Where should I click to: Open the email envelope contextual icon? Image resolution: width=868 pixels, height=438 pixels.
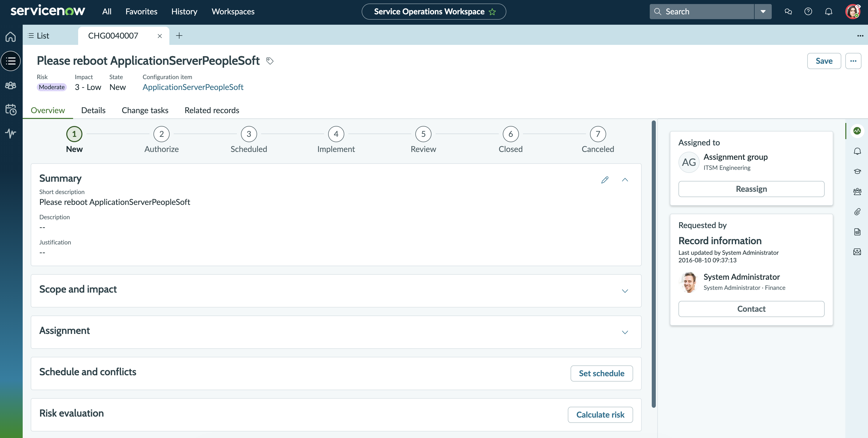coord(857,252)
